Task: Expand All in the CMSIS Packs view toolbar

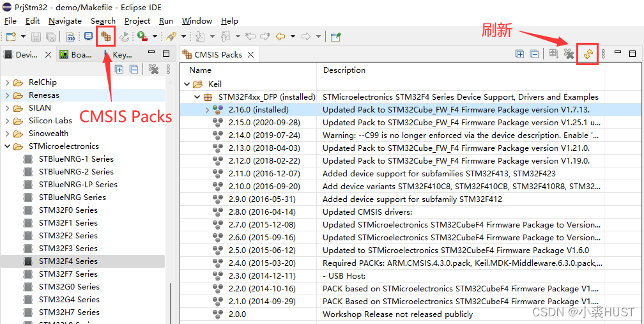Action: click(519, 54)
